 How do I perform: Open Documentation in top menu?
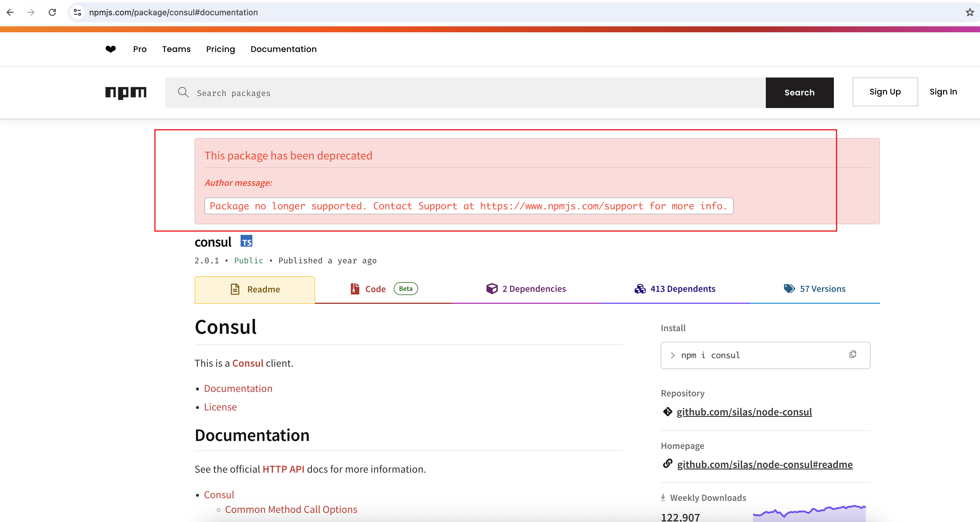click(283, 49)
